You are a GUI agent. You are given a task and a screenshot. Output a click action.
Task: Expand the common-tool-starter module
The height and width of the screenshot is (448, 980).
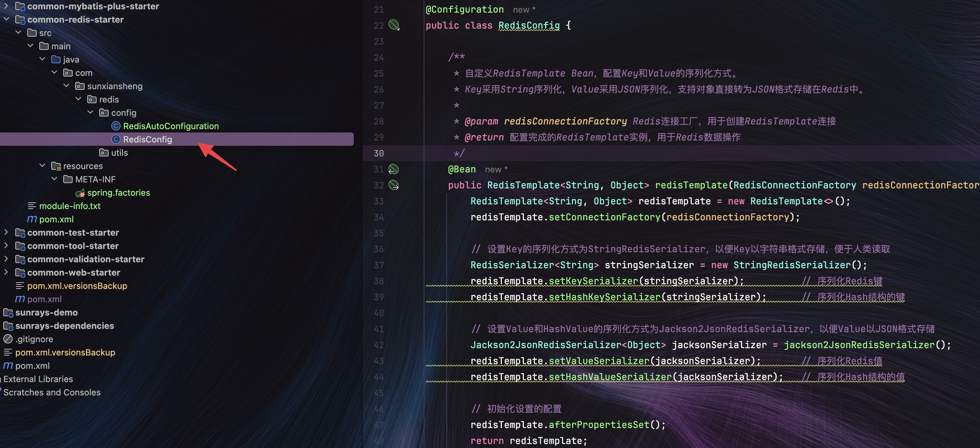tap(6, 246)
